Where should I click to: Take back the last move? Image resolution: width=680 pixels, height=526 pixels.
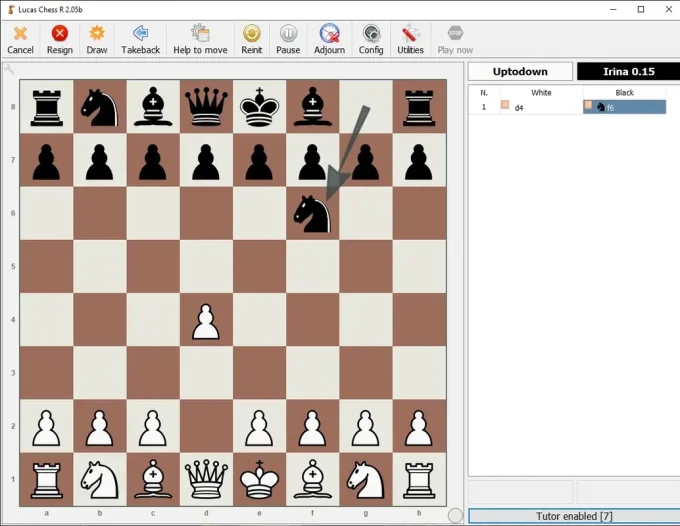(140, 39)
